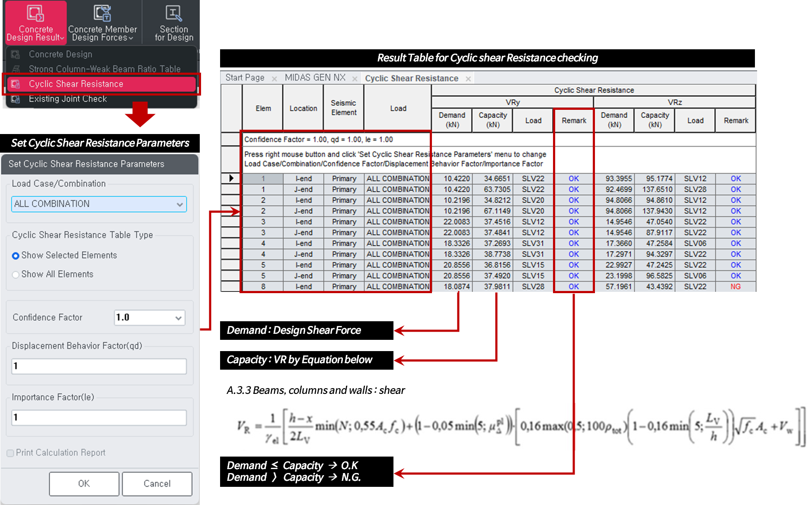This screenshot has height=505, width=812.
Task: Activate the Cyclic Shear Resistance tab
Action: [x=412, y=78]
